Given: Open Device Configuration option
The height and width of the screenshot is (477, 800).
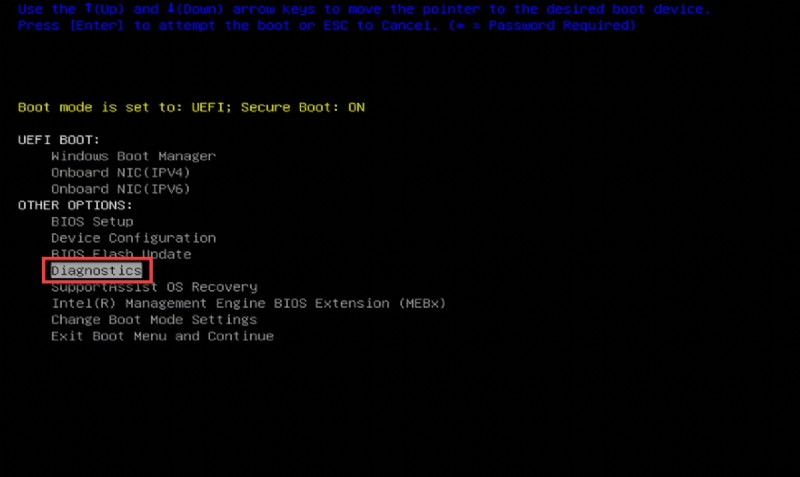Looking at the screenshot, I should coord(133,238).
